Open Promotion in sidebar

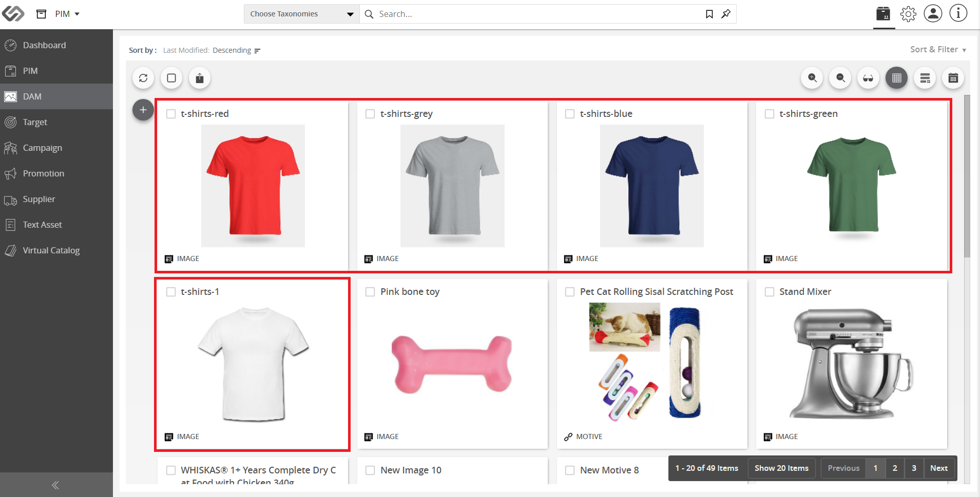(x=56, y=173)
